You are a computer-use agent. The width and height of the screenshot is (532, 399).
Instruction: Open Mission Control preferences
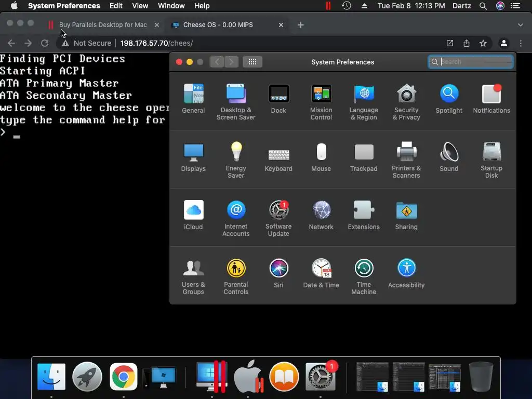coord(321,102)
